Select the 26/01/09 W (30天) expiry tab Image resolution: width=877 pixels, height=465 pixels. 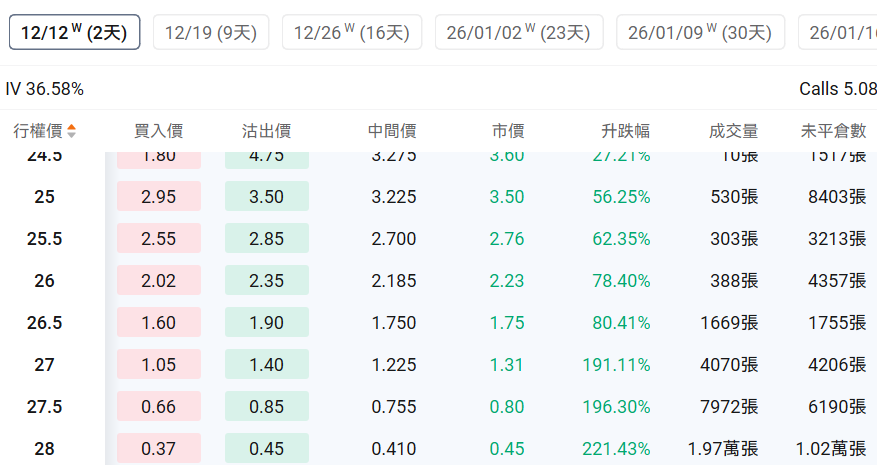coord(700,33)
